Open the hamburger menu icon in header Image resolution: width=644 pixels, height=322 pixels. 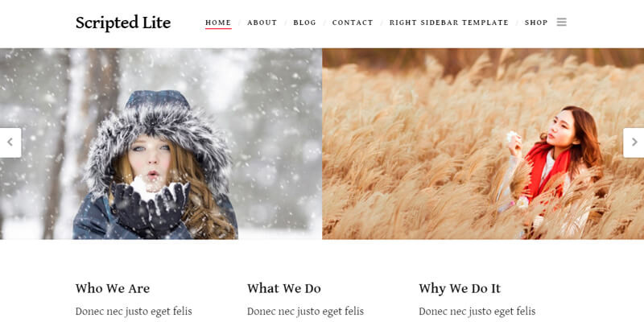[x=561, y=23]
